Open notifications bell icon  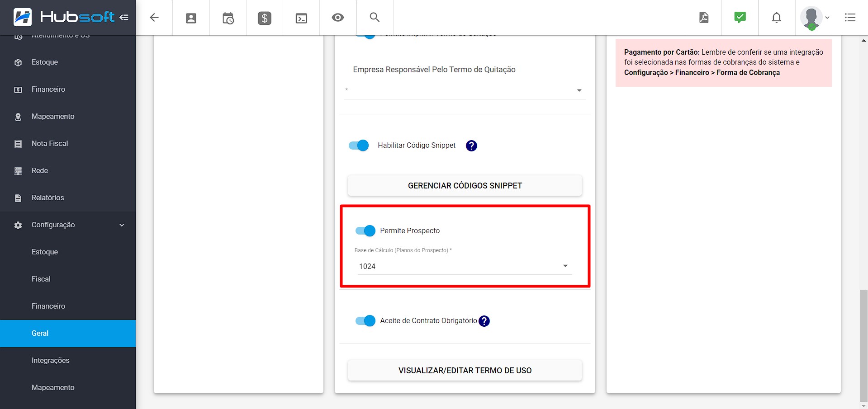[777, 18]
